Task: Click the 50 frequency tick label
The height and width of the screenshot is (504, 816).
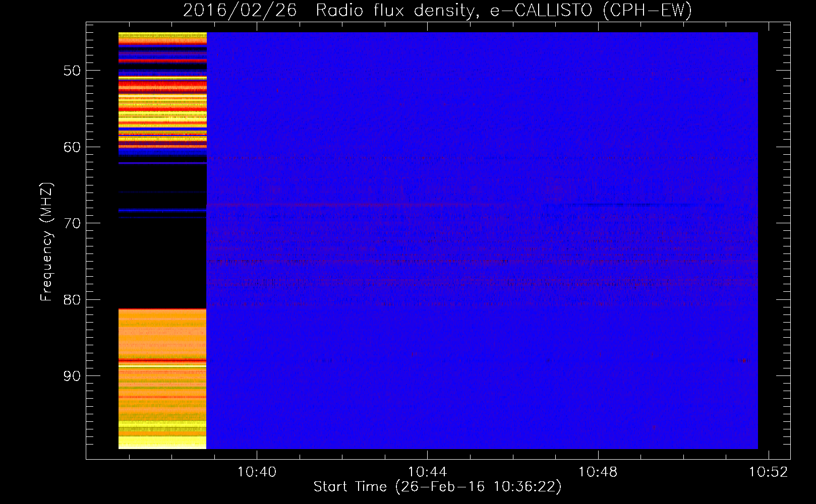Action: [72, 71]
